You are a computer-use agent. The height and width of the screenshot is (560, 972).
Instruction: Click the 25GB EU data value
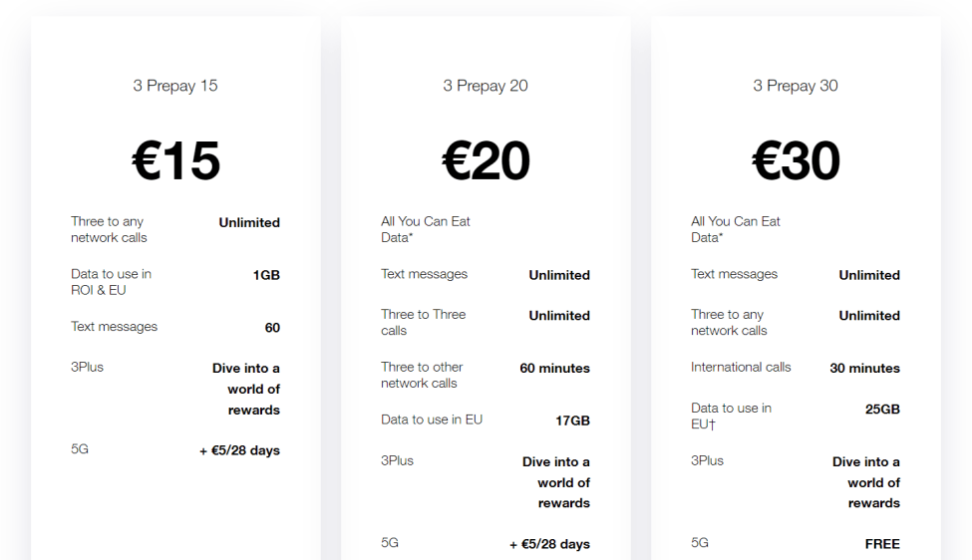tap(882, 409)
